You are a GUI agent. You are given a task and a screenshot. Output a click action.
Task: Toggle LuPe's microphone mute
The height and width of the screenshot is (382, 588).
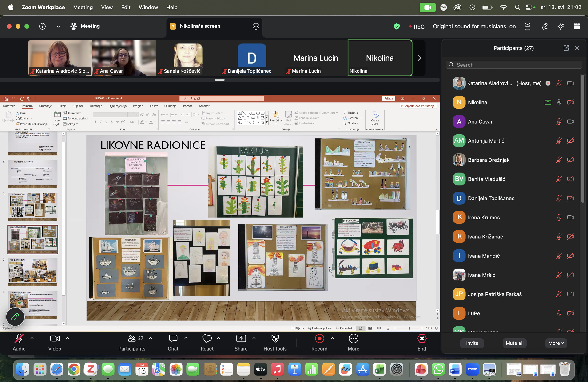pos(559,313)
